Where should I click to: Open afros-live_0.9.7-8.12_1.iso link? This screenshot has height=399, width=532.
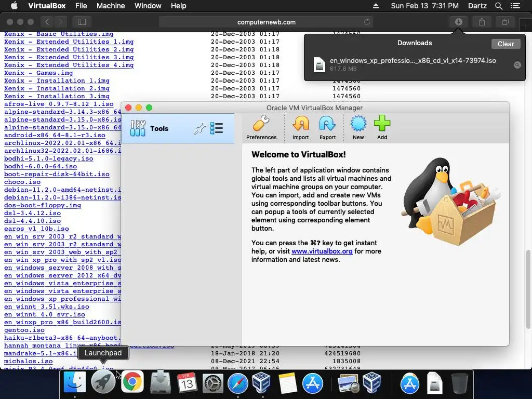click(x=59, y=104)
